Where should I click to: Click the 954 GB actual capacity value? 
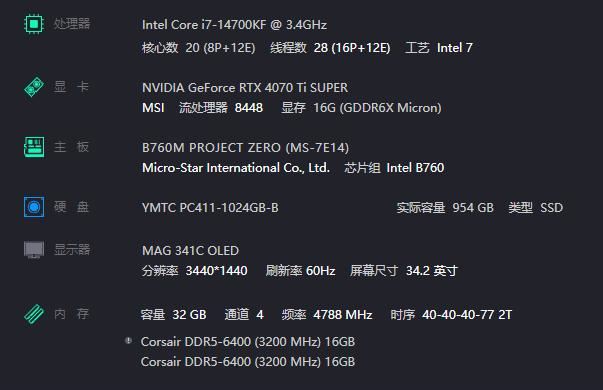(x=473, y=208)
